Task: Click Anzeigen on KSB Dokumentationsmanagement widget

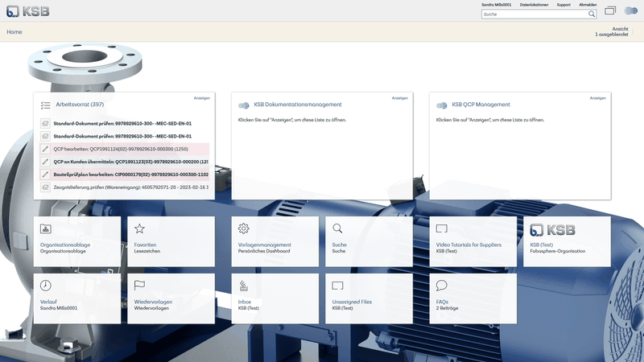Action: 399,98
